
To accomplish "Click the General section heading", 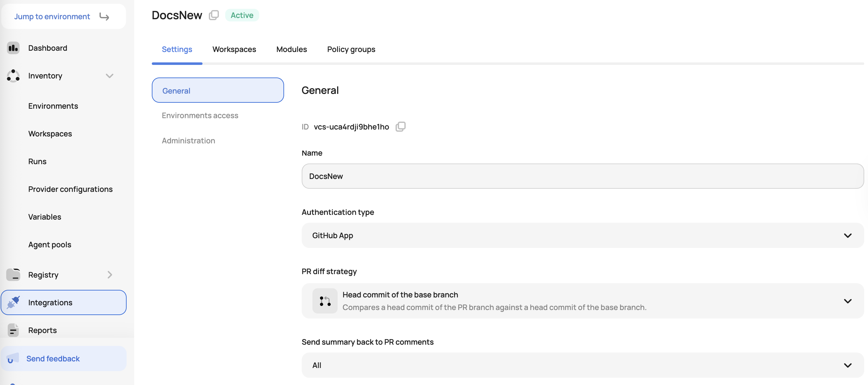I will click(320, 90).
